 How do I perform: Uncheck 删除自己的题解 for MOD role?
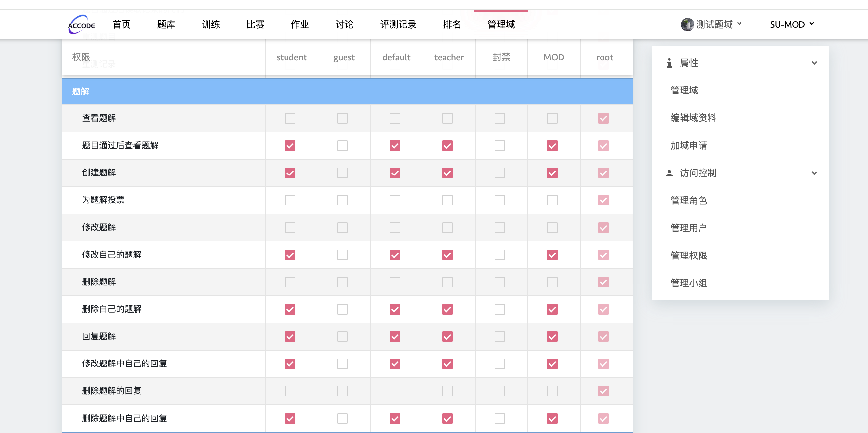click(552, 309)
